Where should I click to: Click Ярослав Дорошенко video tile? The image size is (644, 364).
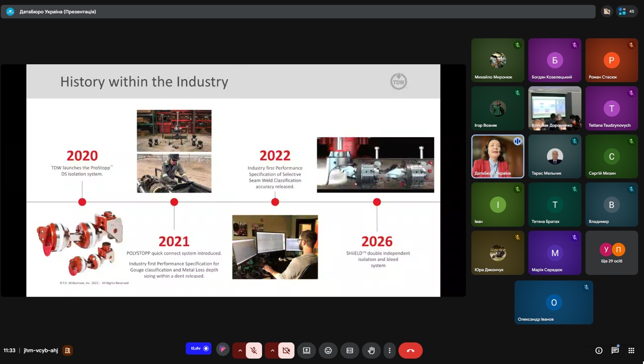555,108
